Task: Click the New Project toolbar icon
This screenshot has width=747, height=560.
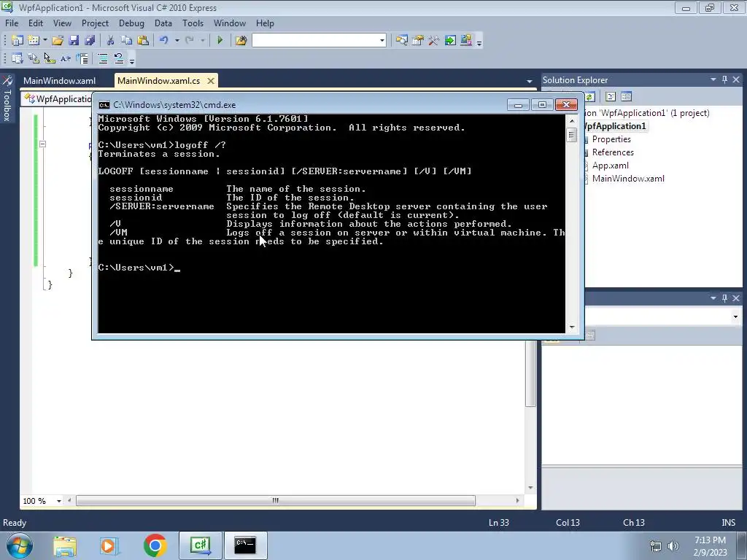Action: click(x=18, y=41)
